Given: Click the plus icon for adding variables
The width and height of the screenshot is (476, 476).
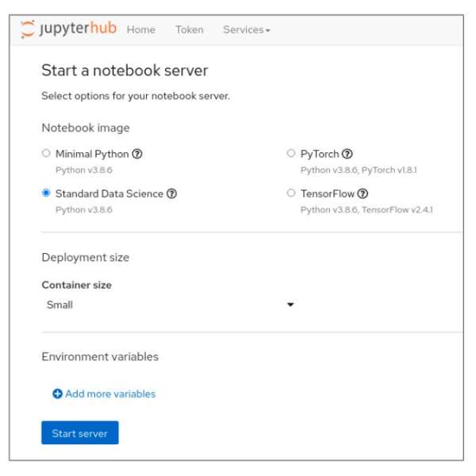Looking at the screenshot, I should point(57,393).
